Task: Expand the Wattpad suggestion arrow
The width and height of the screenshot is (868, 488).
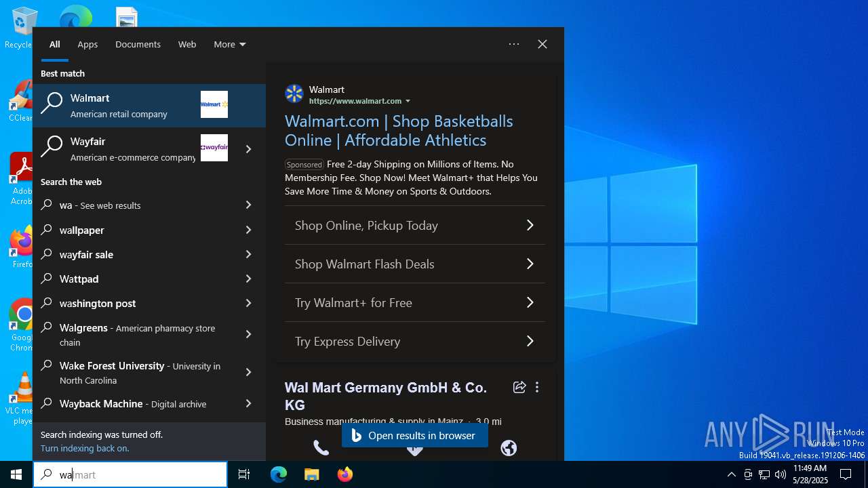Action: (248, 279)
